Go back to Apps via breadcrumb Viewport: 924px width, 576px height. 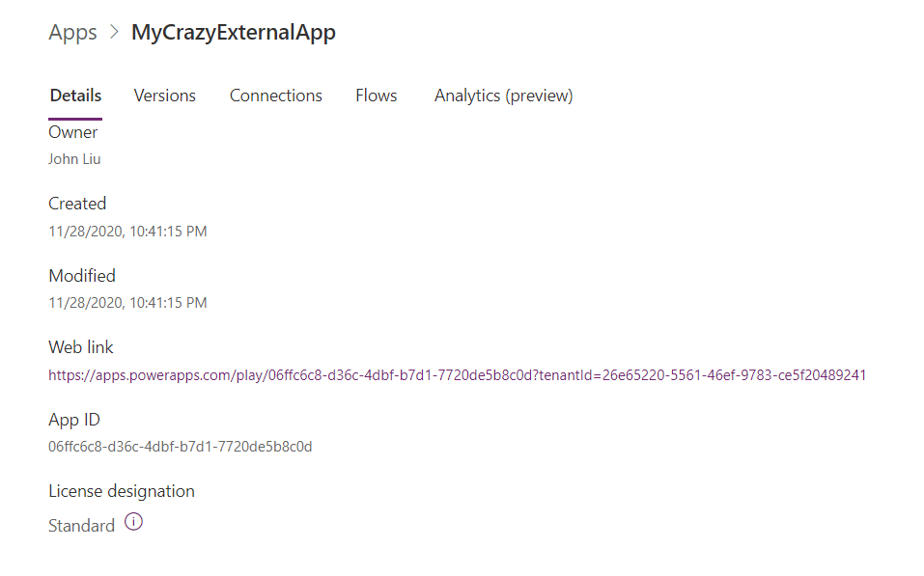72,33
